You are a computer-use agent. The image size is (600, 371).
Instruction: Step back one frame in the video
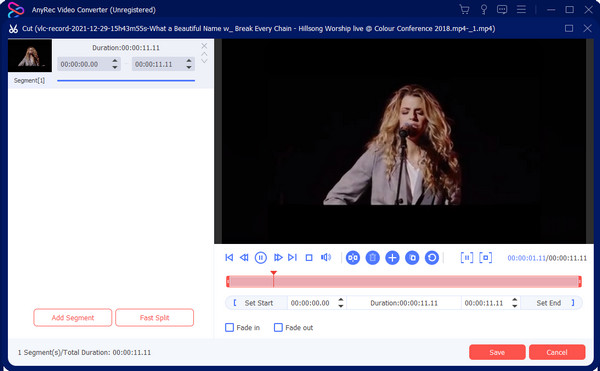[244, 257]
